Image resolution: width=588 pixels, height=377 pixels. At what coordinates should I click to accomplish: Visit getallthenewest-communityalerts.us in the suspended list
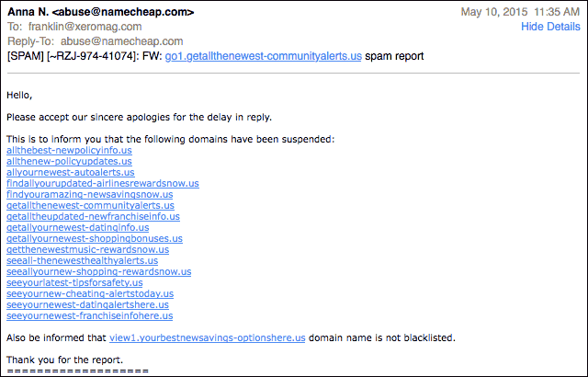pyautogui.click(x=90, y=205)
